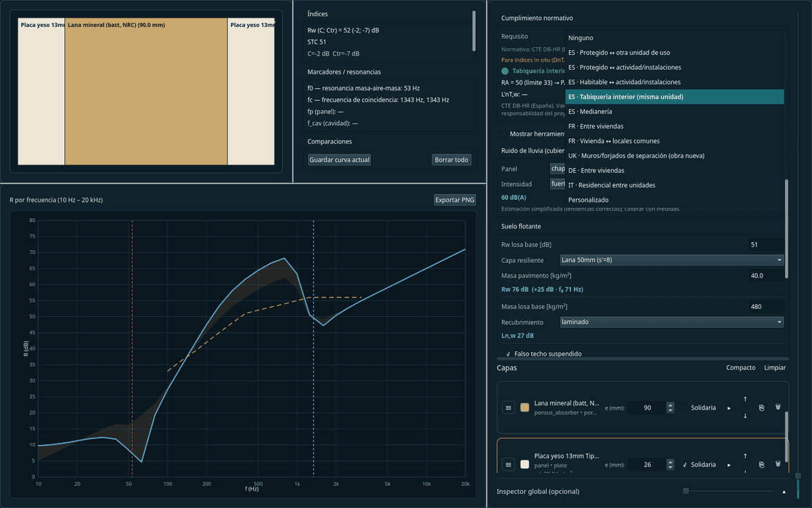
Task: Increase Placa yeso thickness with stepper up
Action: tap(670, 462)
